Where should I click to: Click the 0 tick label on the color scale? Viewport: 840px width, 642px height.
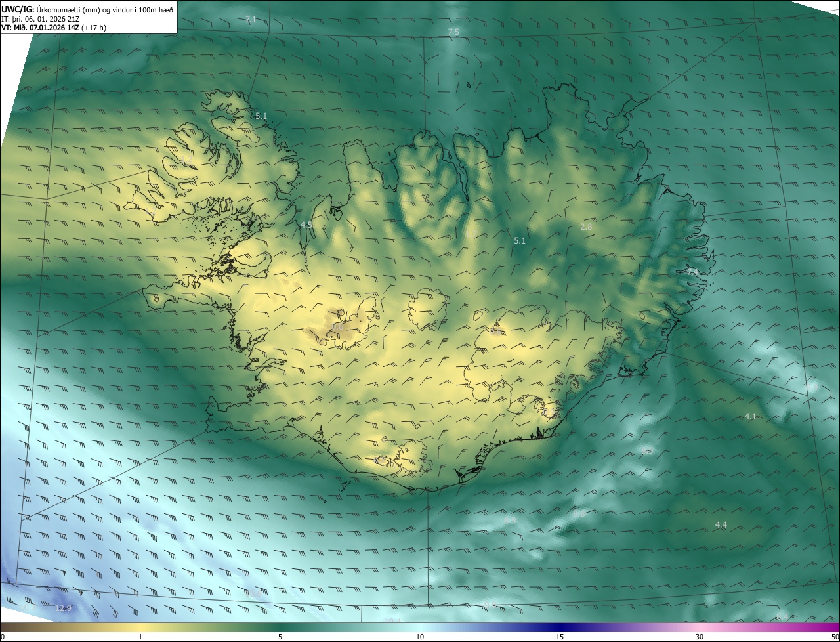3,637
